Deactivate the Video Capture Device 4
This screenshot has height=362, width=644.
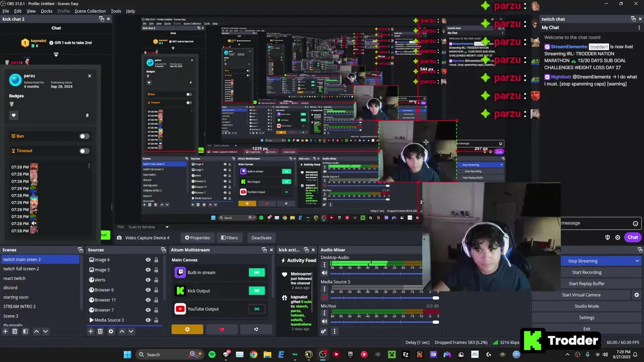261,238
